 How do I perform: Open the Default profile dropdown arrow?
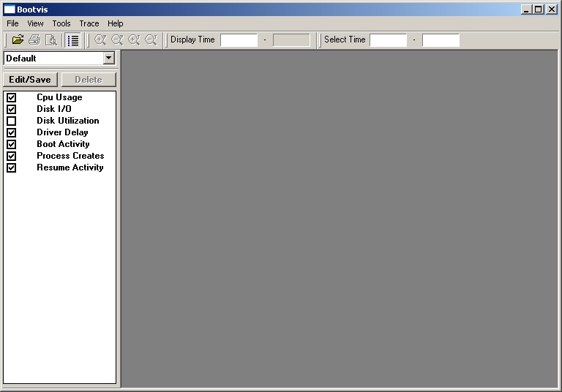click(x=108, y=58)
